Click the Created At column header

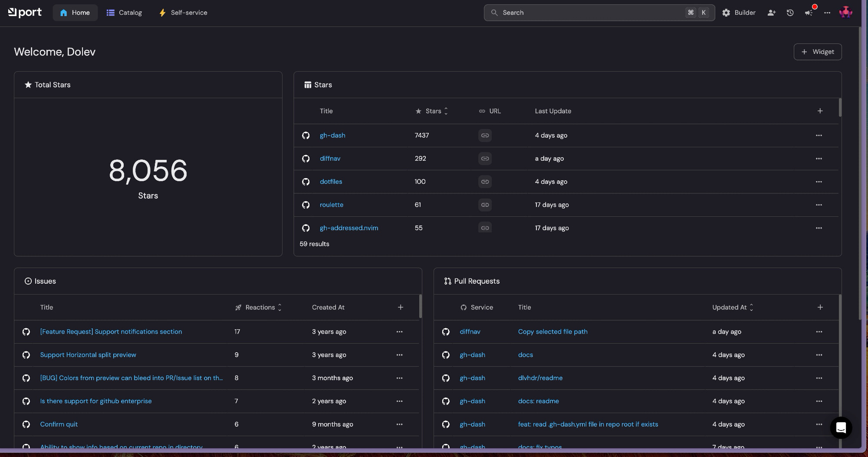pos(328,308)
